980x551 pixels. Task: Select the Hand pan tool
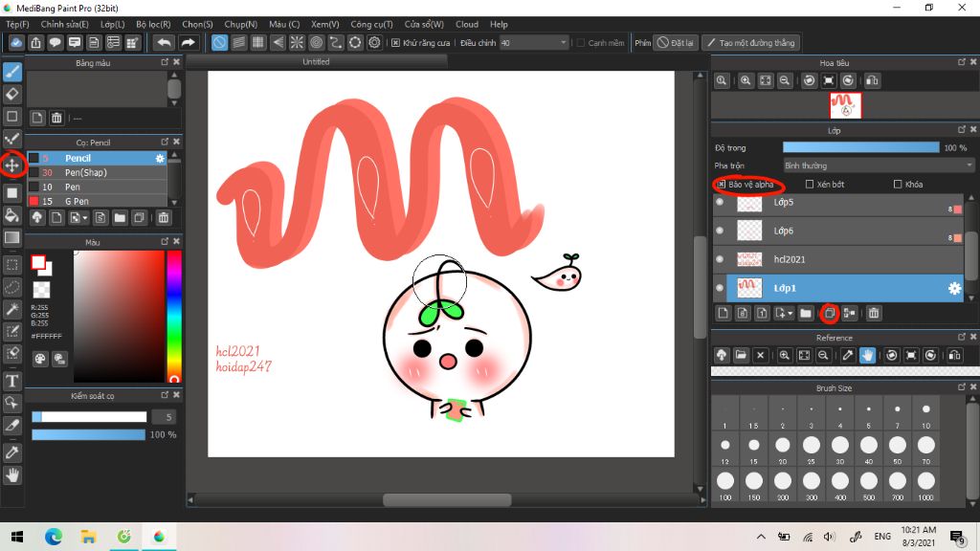pos(12,475)
